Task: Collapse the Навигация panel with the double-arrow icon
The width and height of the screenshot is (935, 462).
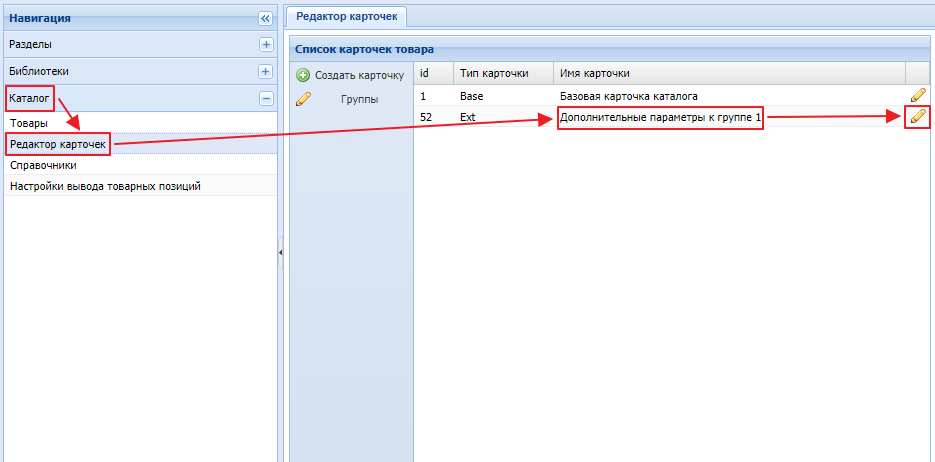Action: [x=265, y=18]
